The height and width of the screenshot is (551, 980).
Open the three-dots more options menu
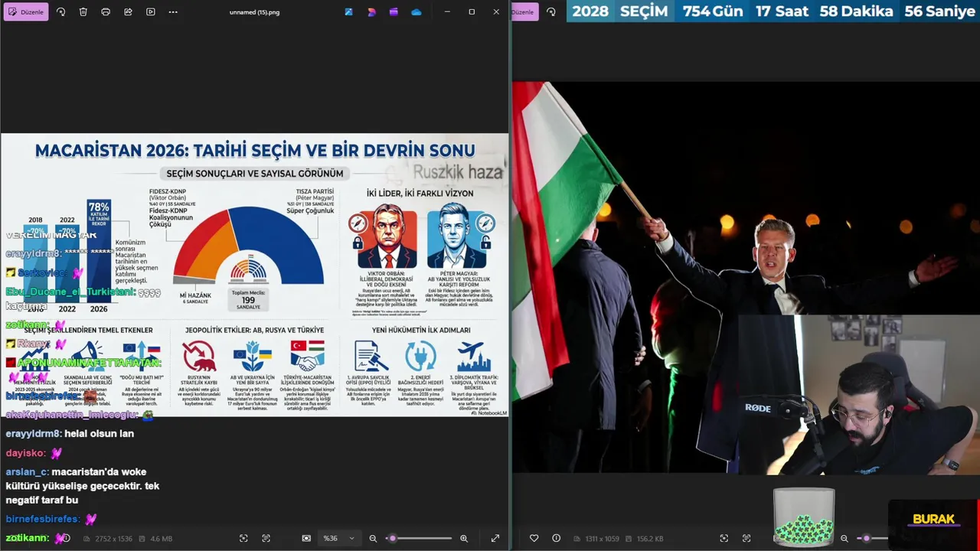click(173, 11)
